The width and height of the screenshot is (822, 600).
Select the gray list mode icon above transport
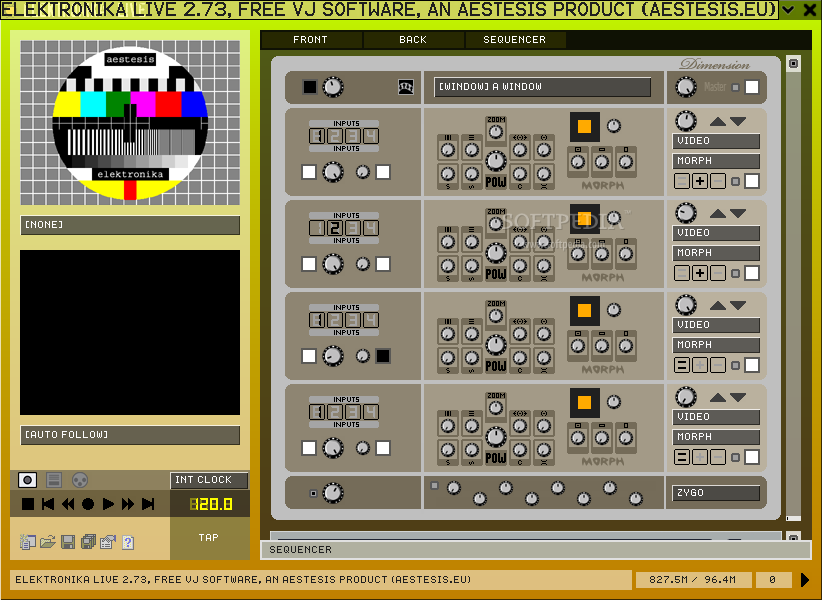pos(54,479)
